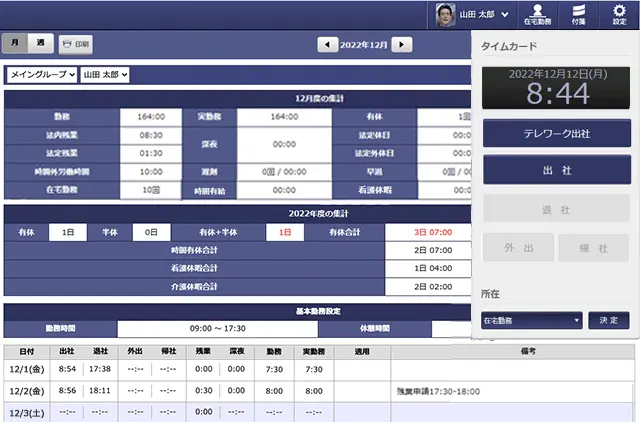Open the メイングループ group dropdown
This screenshot has height=422, width=640.
[x=42, y=75]
